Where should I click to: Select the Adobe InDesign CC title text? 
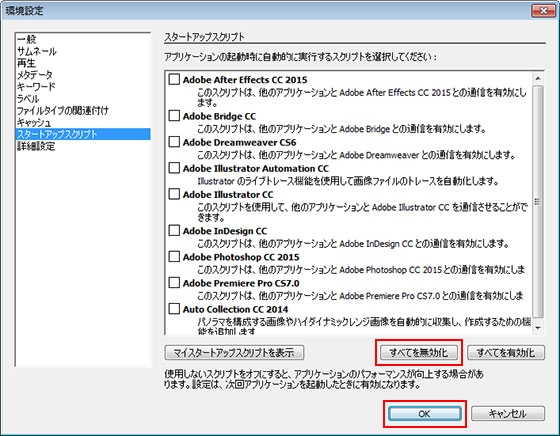225,231
